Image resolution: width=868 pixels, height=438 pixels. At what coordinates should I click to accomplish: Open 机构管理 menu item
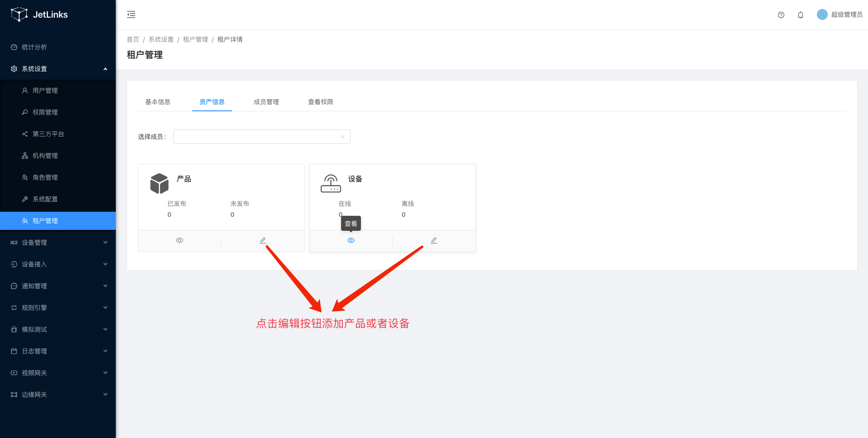(58, 156)
